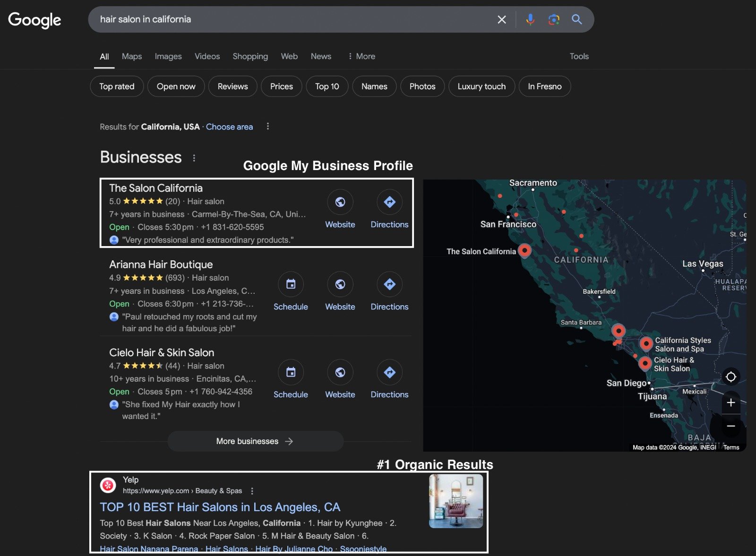This screenshot has height=556, width=756.
Task: Clear the search box text
Action: tap(501, 19)
